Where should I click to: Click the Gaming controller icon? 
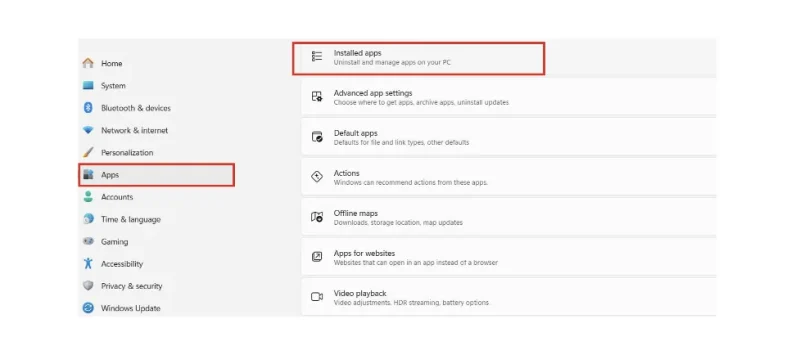pos(88,241)
